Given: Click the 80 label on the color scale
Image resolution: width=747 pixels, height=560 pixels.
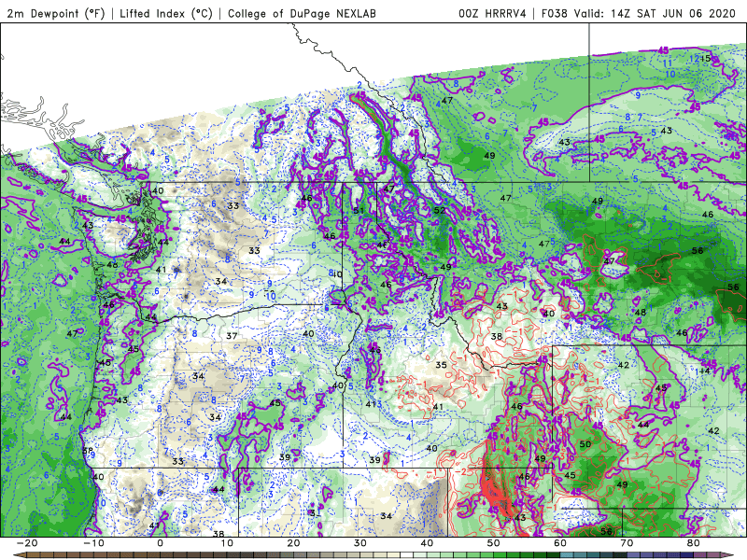Looking at the screenshot, I should pos(694,543).
